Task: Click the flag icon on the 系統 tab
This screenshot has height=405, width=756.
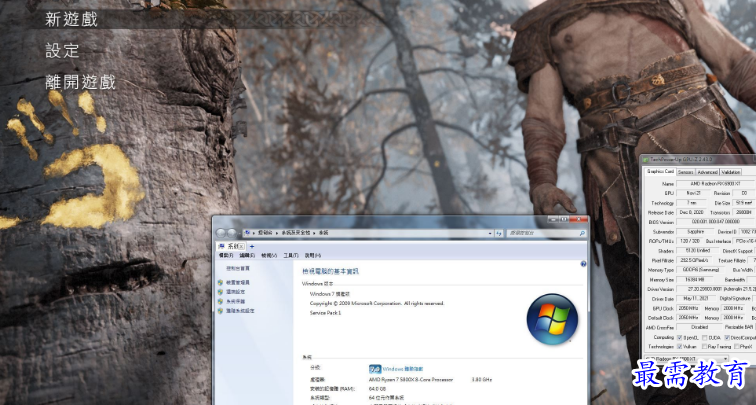Action: [x=222, y=246]
